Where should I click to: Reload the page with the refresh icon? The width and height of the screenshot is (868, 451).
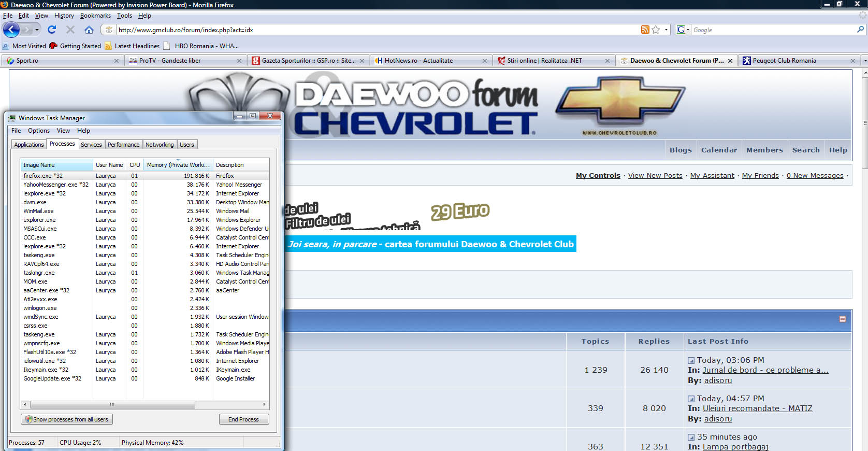tap(52, 30)
